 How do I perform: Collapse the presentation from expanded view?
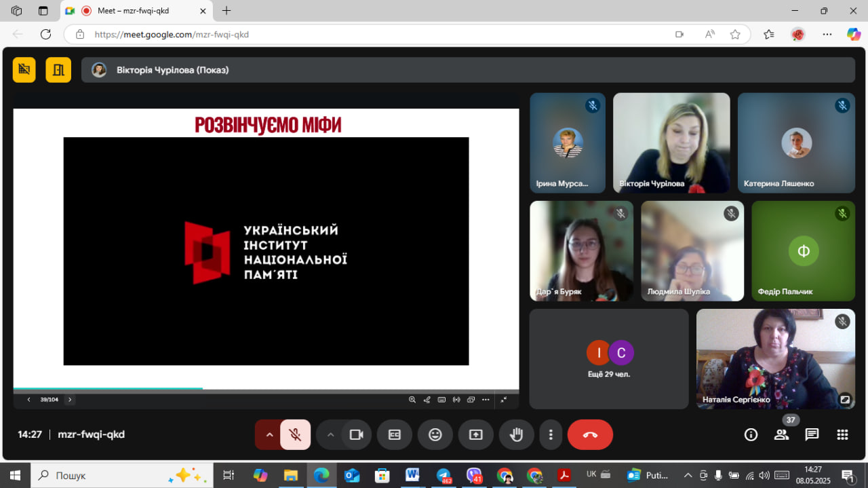504,400
